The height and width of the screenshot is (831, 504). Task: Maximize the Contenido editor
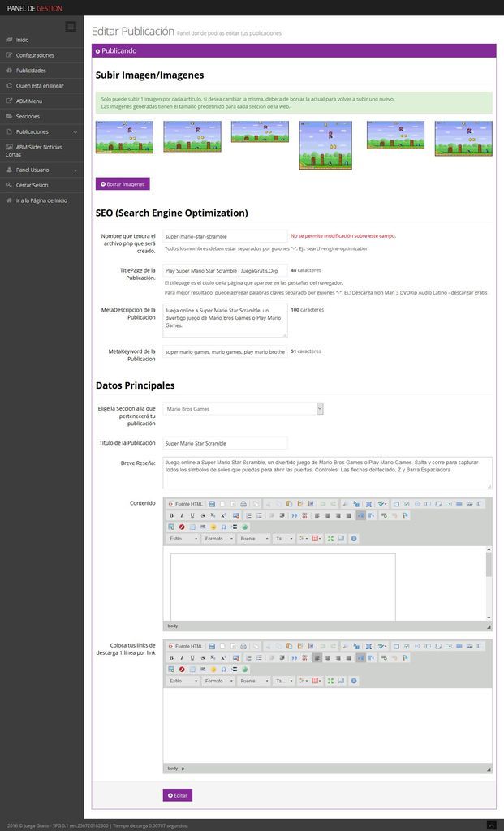coord(330,539)
